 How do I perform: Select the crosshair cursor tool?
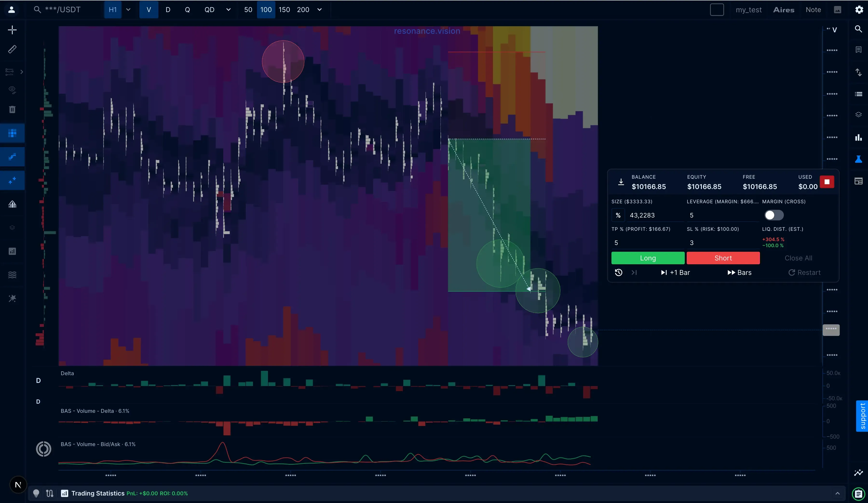[12, 30]
